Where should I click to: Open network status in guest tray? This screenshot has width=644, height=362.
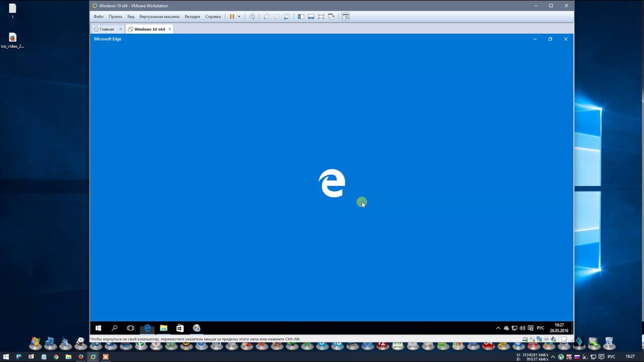coord(514,328)
